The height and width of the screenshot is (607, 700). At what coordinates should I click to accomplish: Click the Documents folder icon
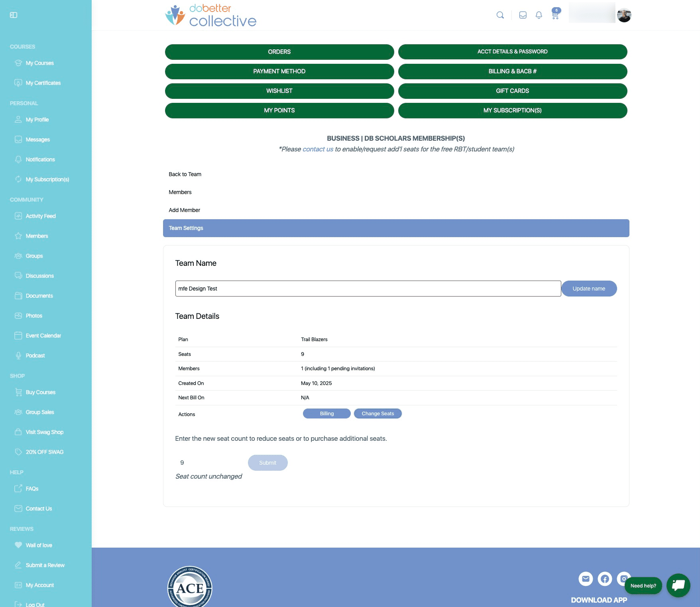click(18, 296)
